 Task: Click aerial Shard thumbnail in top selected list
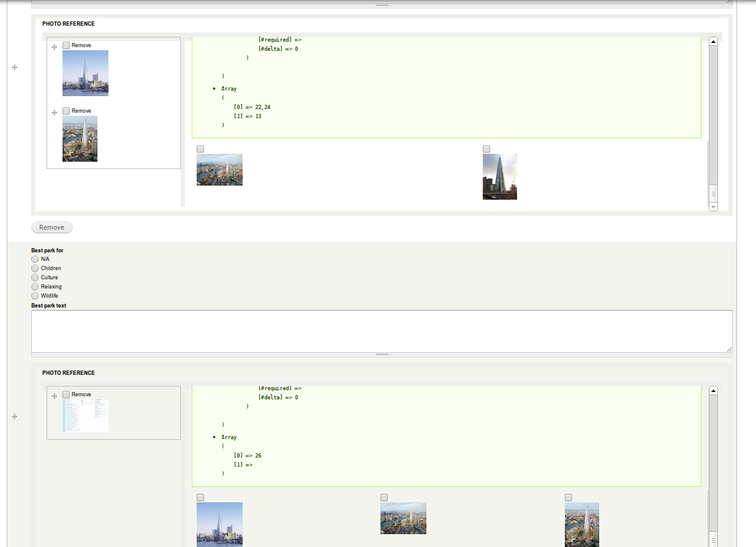[80, 138]
